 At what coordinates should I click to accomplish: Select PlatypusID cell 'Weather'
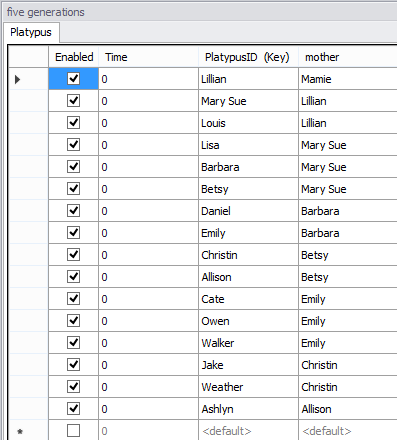pyautogui.click(x=248, y=387)
